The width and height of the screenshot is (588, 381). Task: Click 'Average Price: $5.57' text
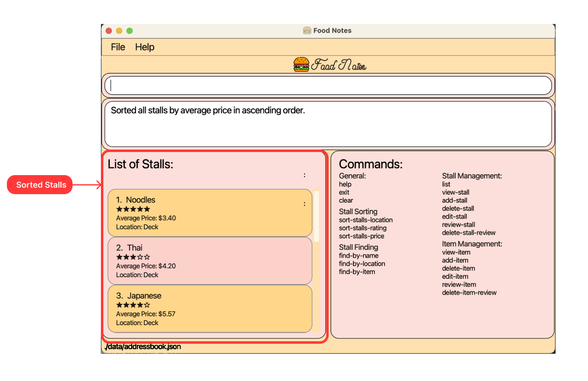146,314
